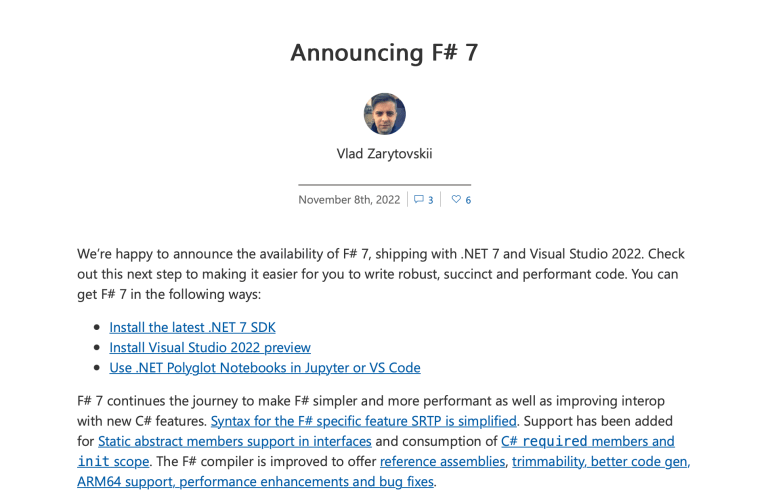Click the author name Vlad Zarytovskii
The width and height of the screenshot is (770, 500).
tap(385, 154)
